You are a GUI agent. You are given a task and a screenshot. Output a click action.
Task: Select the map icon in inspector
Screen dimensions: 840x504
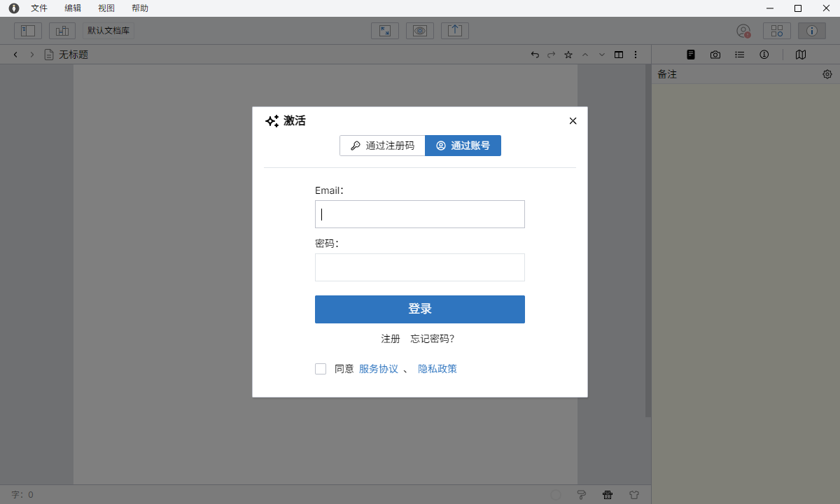pos(801,55)
